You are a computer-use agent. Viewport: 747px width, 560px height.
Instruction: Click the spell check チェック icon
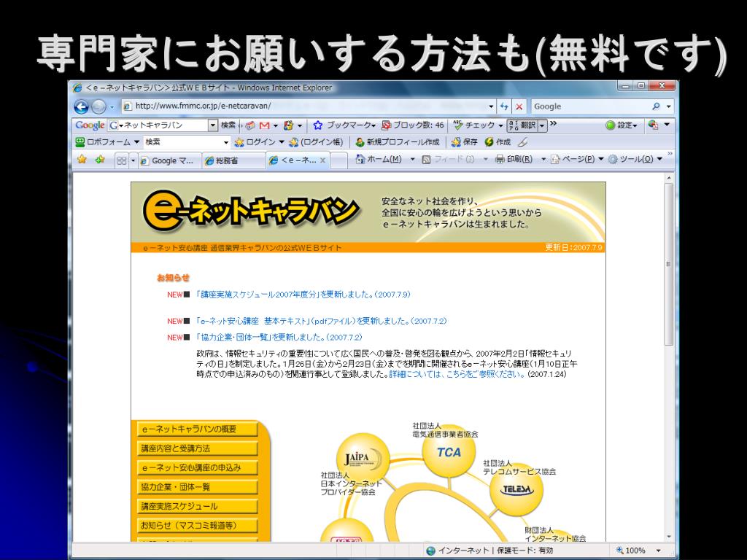pyautogui.click(x=458, y=125)
